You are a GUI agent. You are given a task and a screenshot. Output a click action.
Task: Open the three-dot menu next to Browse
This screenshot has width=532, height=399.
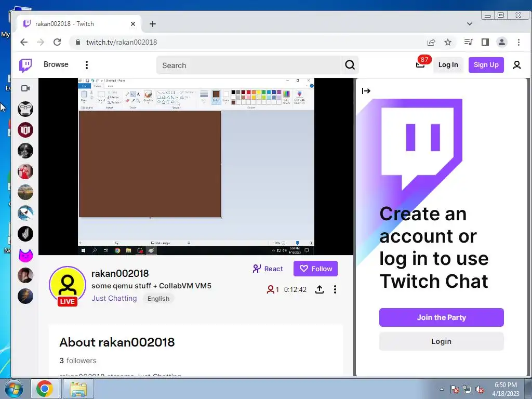click(x=87, y=65)
